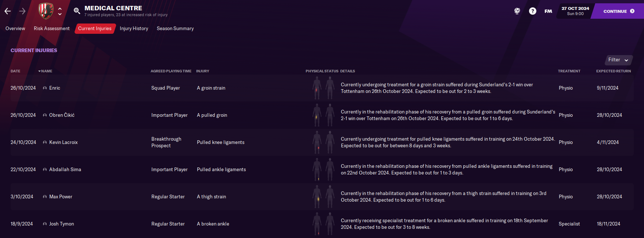This screenshot has height=238, width=644.
Task: Toggle club selector up-down chevrons
Action: (60, 11)
